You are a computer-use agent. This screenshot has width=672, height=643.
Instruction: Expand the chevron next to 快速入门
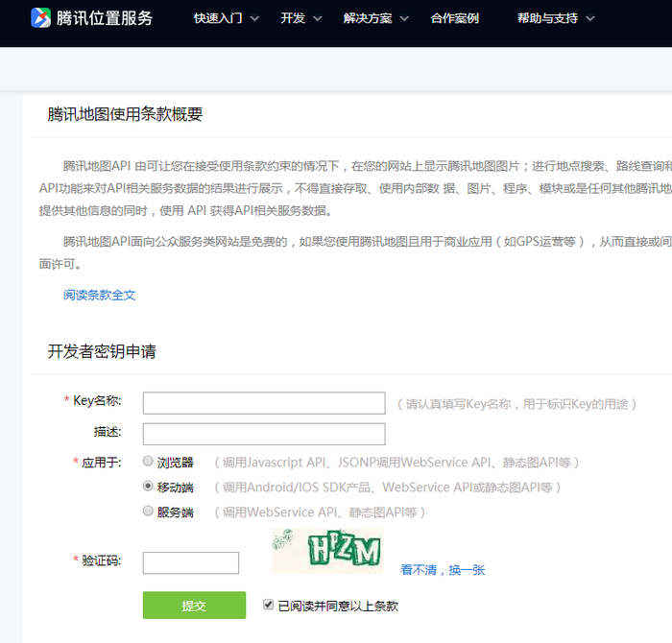(x=254, y=18)
